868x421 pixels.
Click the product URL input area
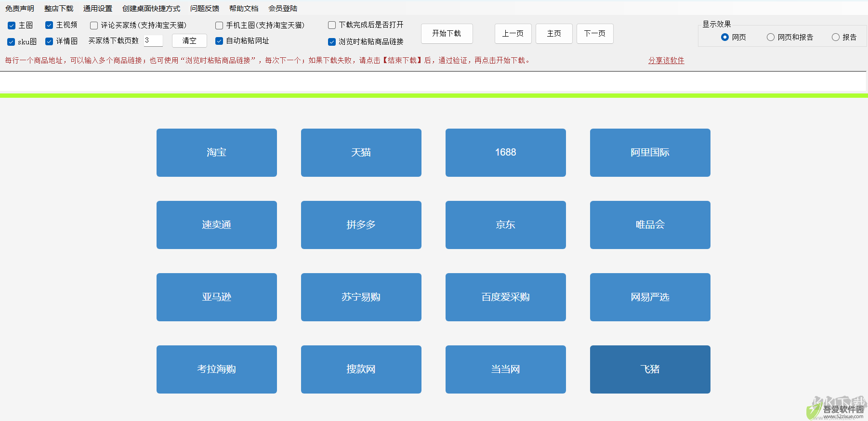433,81
